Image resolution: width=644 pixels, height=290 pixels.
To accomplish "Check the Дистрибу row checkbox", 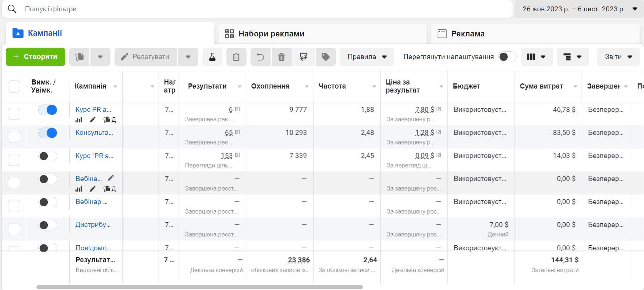I will click(x=14, y=229).
